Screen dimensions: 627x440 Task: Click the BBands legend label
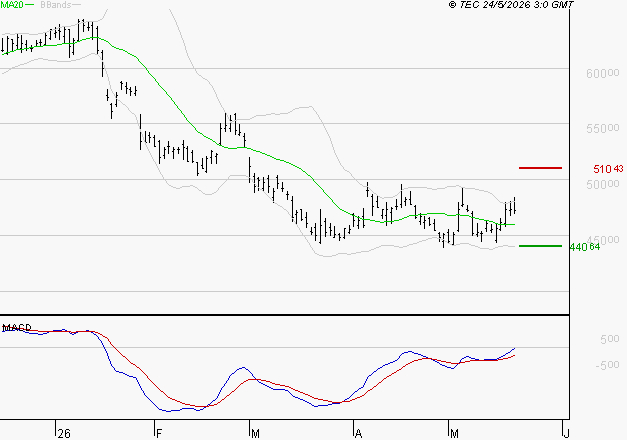click(56, 4)
